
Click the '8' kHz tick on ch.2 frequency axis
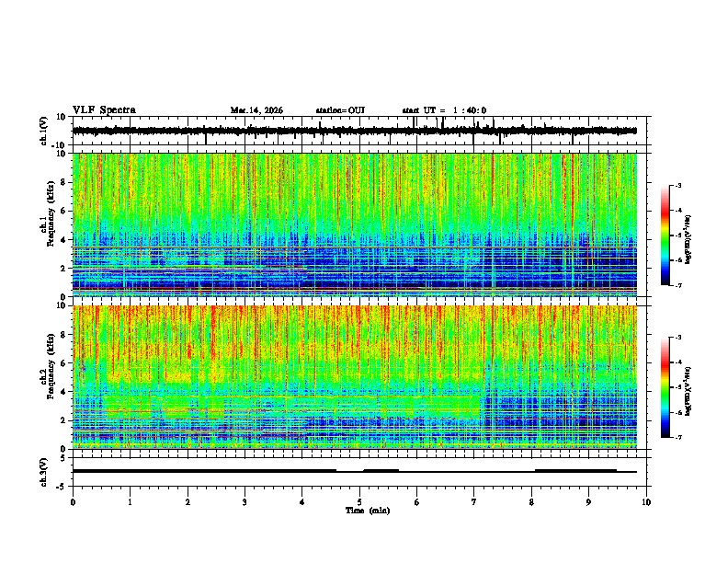pos(63,335)
